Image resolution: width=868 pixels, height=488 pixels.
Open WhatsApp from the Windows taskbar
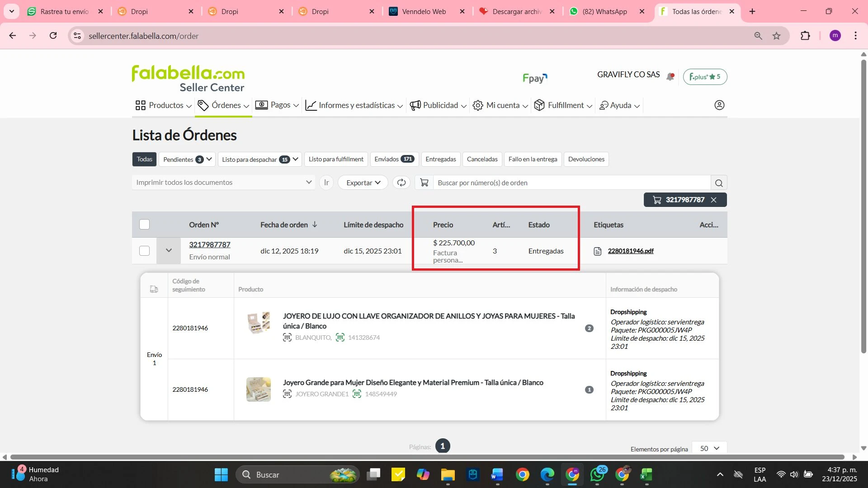point(597,474)
